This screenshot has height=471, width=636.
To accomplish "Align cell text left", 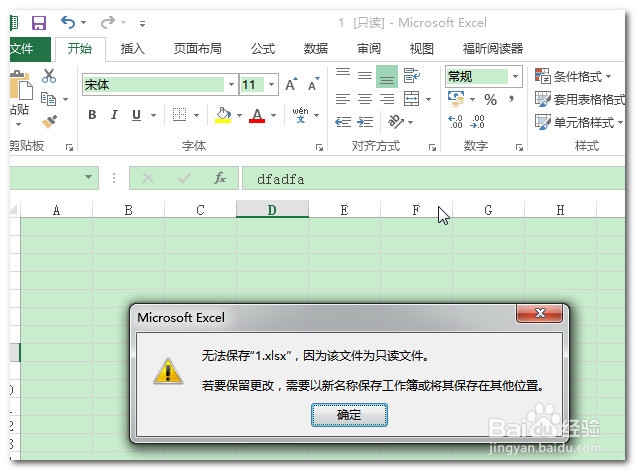I will [343, 99].
